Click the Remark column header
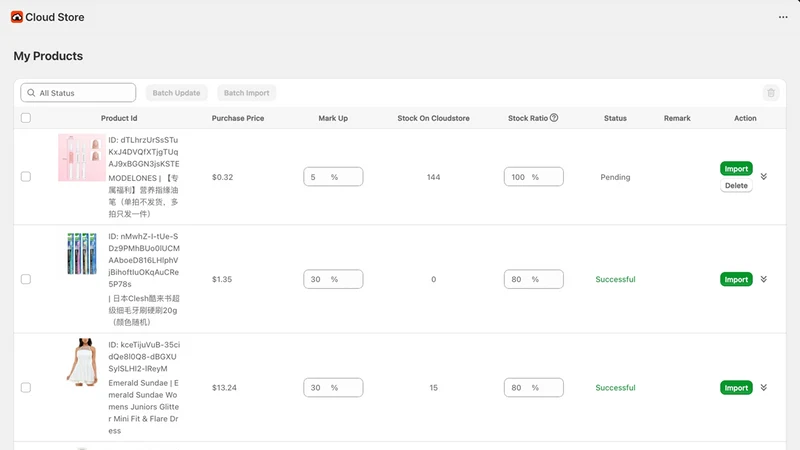This screenshot has height=450, width=800. [x=677, y=118]
